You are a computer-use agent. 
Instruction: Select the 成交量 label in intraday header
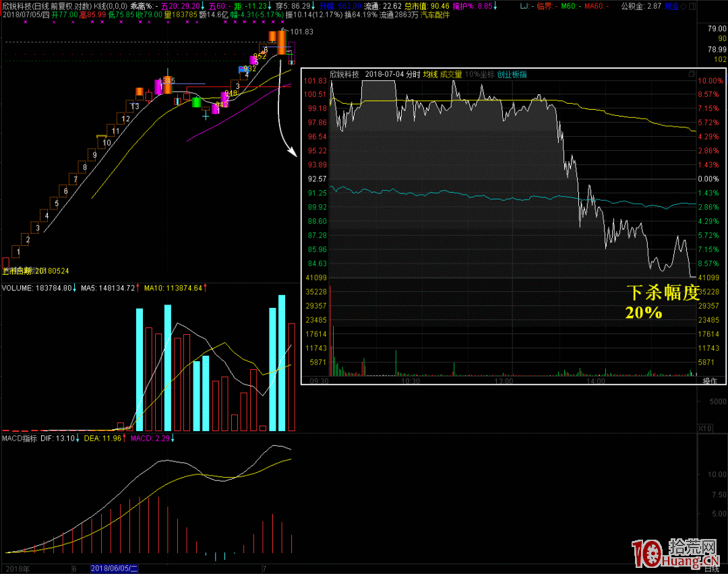451,74
